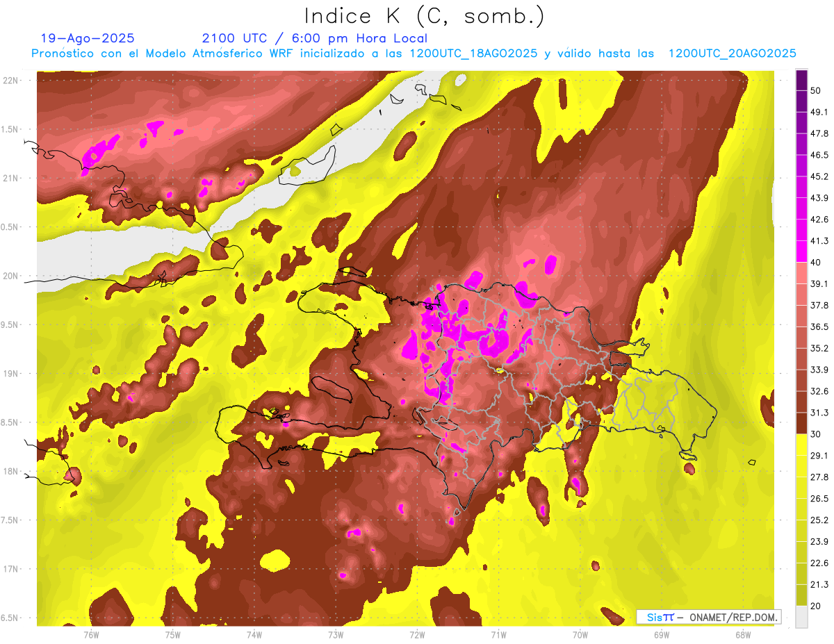Click the title 'Indice K (C, somb.)'
Image resolution: width=834 pixels, height=644 pixels.
pos(425,16)
